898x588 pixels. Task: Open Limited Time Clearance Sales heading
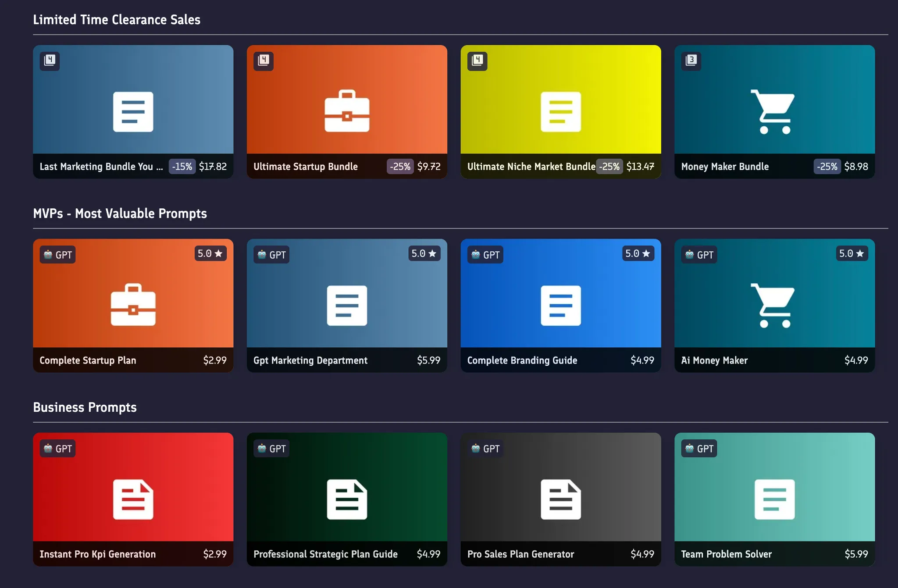pyautogui.click(x=117, y=20)
